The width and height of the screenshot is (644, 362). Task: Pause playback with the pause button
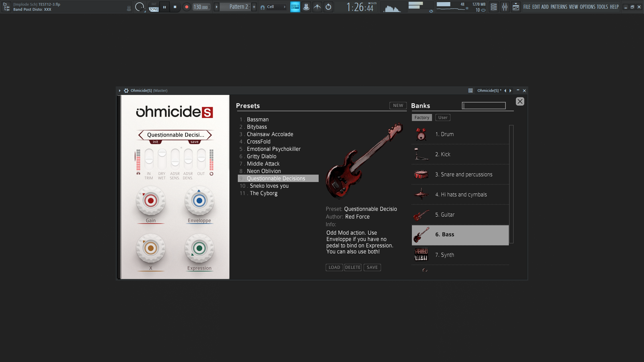point(164,7)
